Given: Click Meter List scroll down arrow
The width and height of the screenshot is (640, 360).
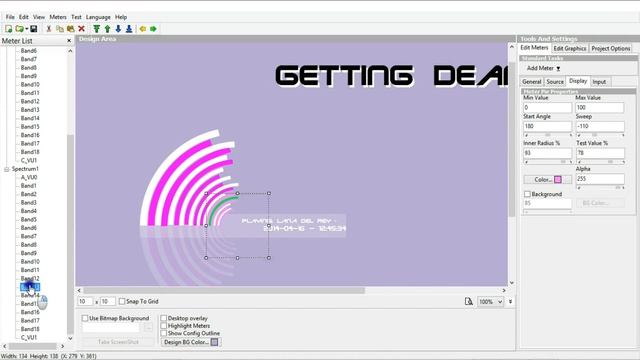Looking at the screenshot, I should [x=70, y=338].
